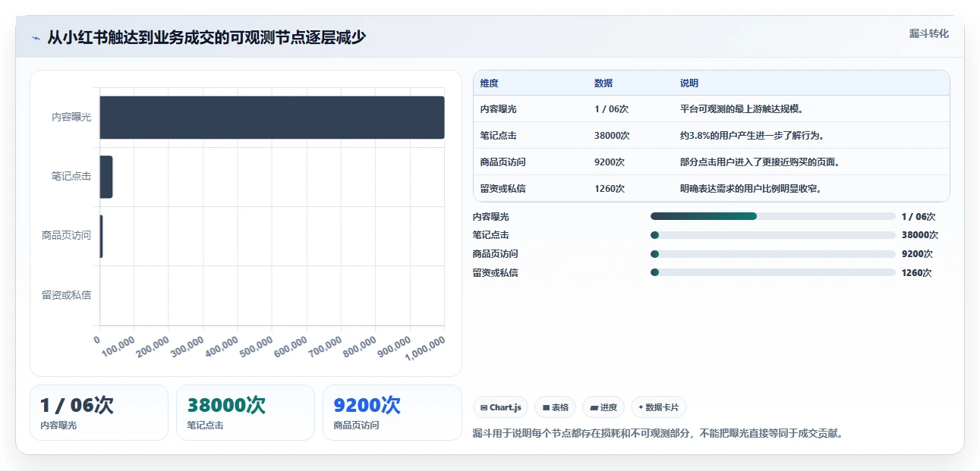Click the 留资或私信 progress bar
Image resolution: width=980 pixels, height=471 pixels.
click(773, 272)
